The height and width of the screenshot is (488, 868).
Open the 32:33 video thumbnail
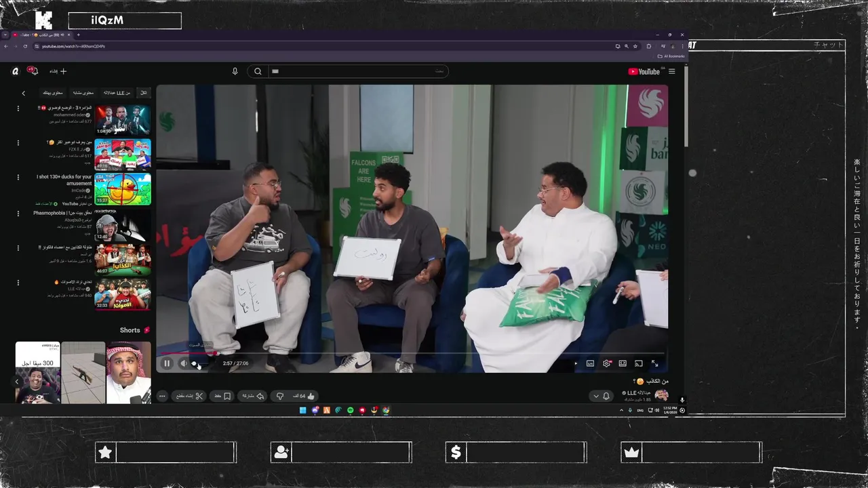point(123,293)
